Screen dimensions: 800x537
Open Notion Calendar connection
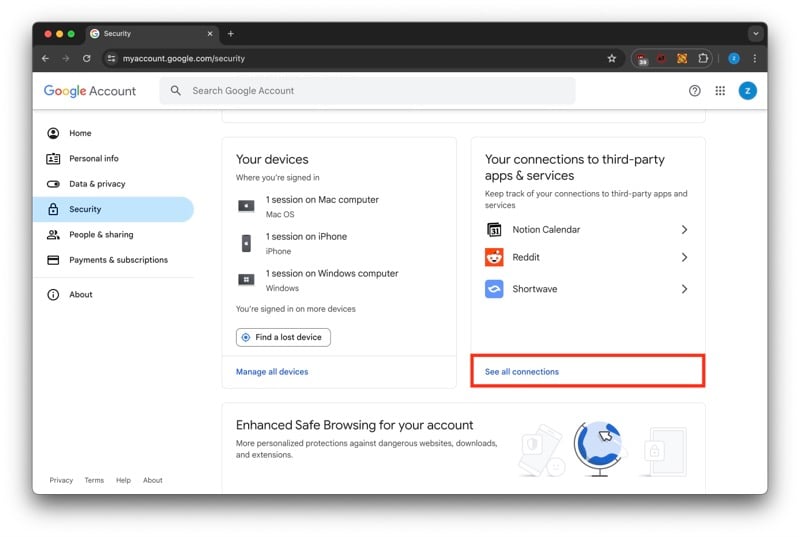[x=587, y=229]
